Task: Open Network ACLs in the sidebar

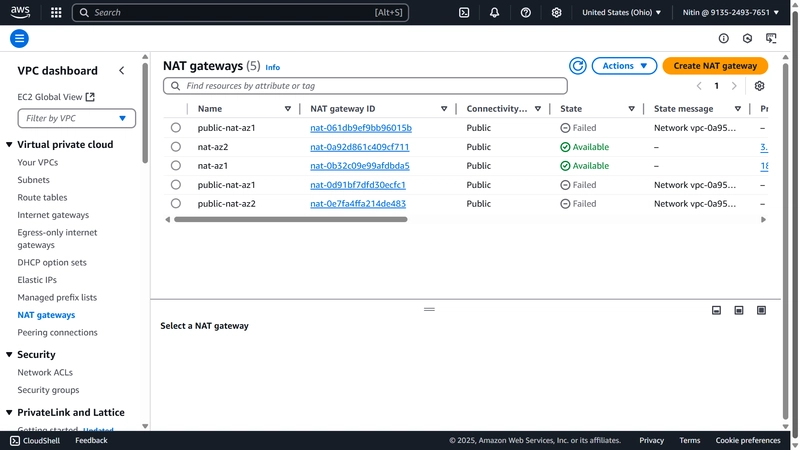Action: (45, 372)
